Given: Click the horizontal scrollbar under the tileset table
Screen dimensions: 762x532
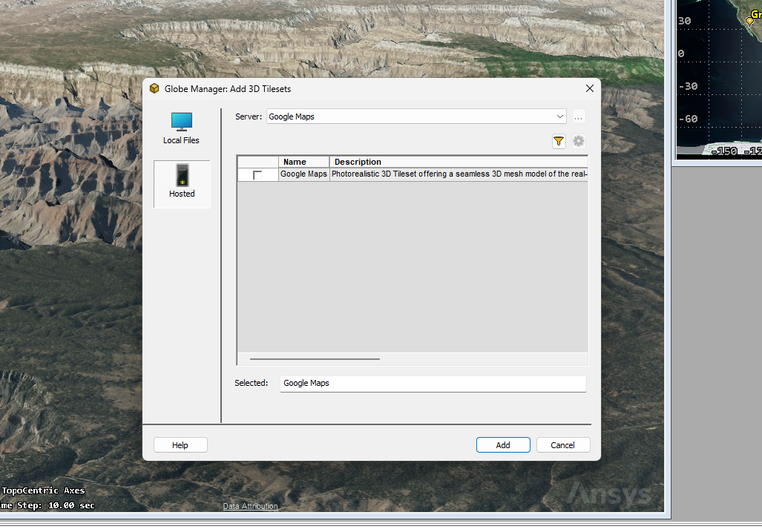Looking at the screenshot, I should [x=315, y=359].
